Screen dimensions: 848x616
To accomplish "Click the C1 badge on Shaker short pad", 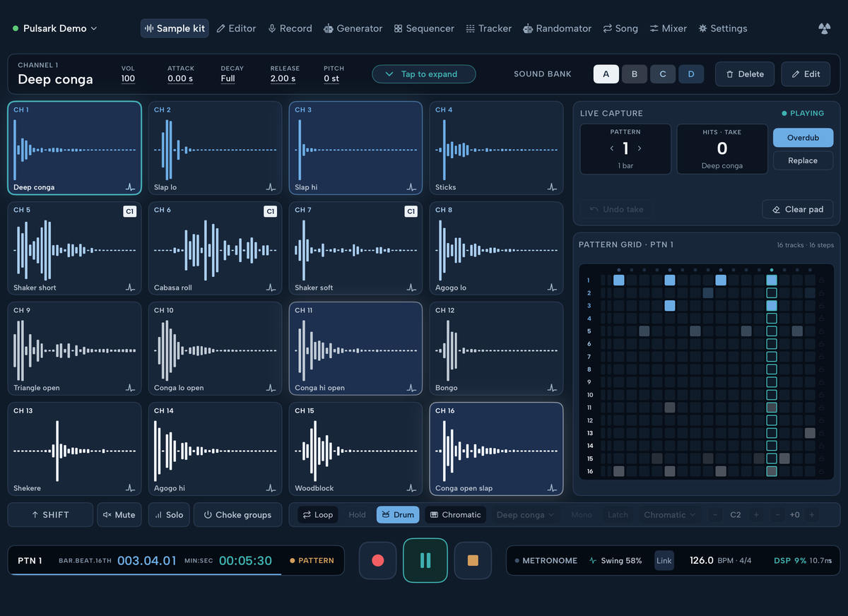I will (129, 211).
